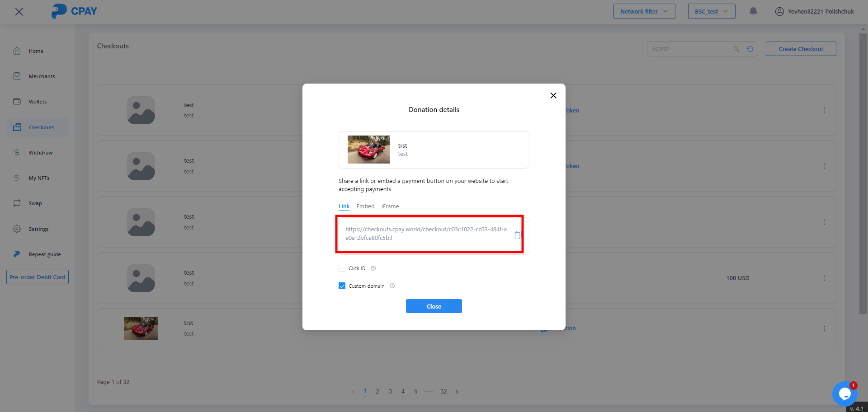Open Wallets from the sidebar
This screenshot has height=412, width=868.
(38, 102)
